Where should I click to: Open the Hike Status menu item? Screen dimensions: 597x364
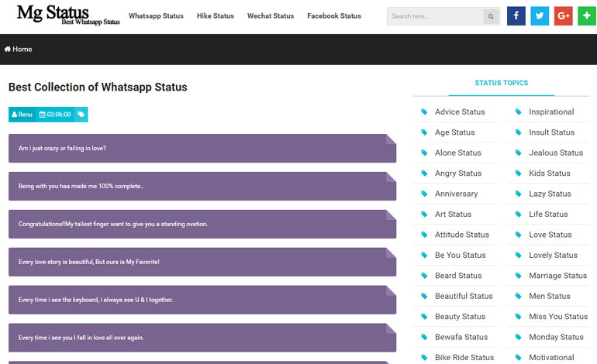coord(215,16)
